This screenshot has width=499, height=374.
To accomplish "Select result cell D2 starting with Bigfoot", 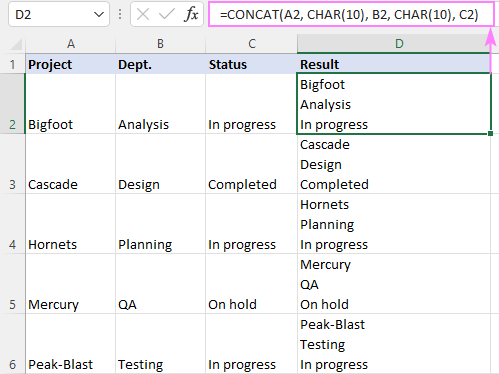I will tap(394, 104).
